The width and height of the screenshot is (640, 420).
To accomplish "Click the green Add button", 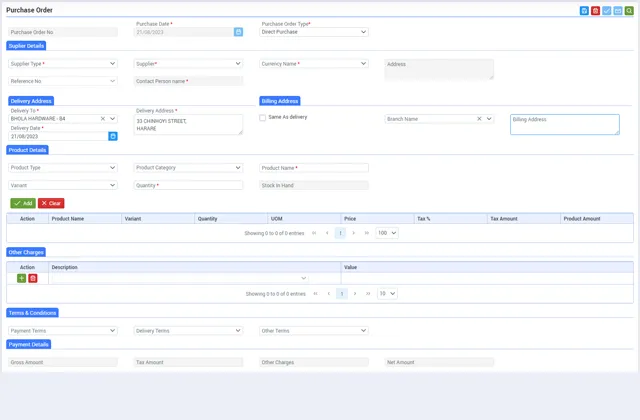I will (x=22, y=203).
